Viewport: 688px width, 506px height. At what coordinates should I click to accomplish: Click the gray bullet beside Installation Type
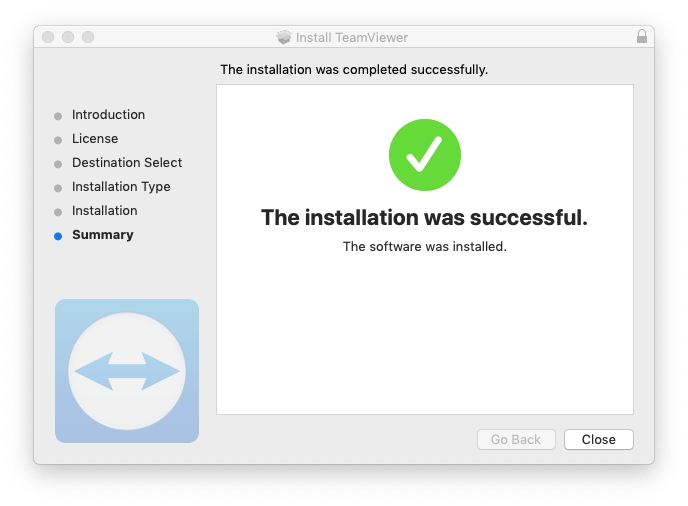tap(58, 188)
